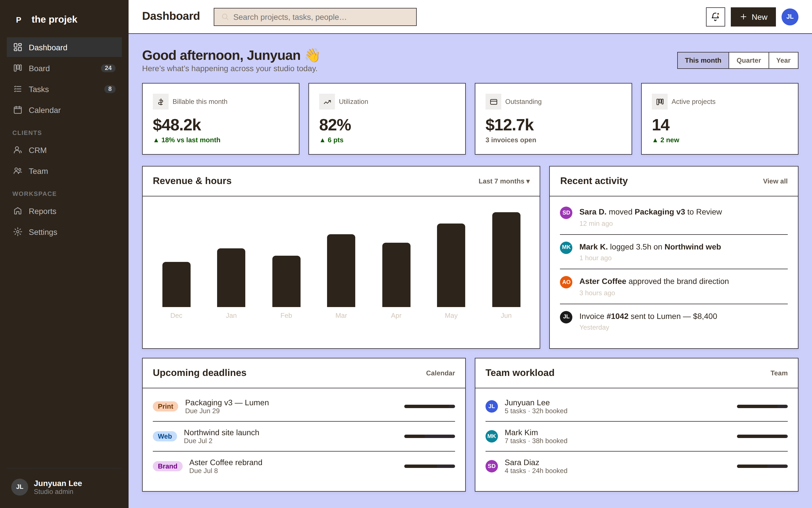Click the Calendar icon in sidebar
This screenshot has height=508, width=812.
[18, 110]
